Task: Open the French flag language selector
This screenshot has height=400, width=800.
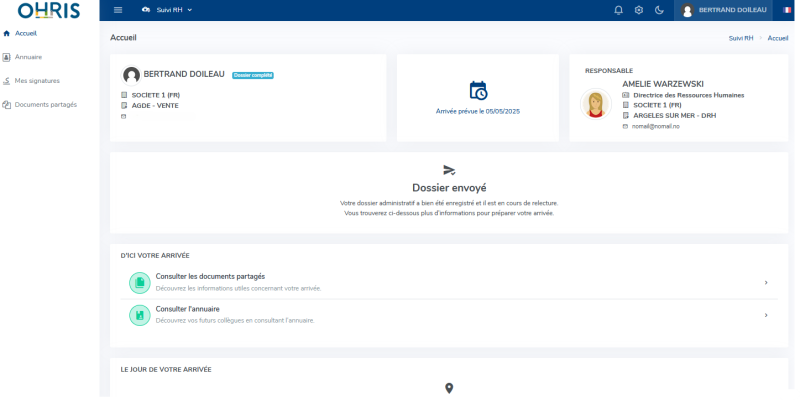Action: pos(786,10)
